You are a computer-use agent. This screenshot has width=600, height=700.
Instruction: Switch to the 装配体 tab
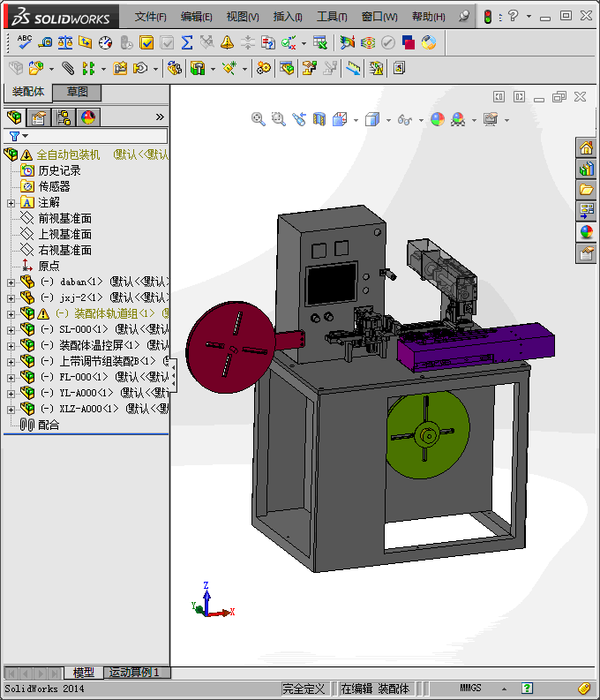tap(28, 92)
